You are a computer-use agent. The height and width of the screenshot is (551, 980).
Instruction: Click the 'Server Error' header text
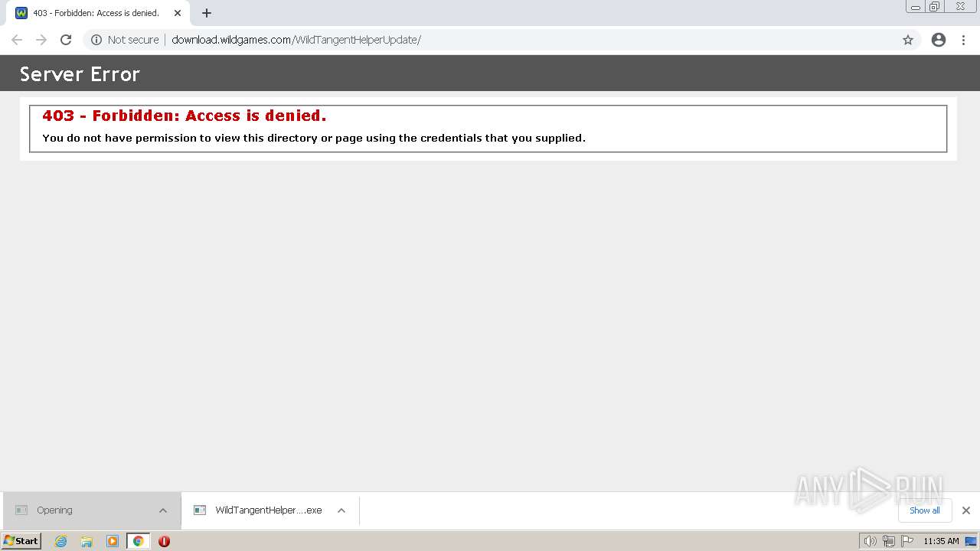click(x=80, y=74)
